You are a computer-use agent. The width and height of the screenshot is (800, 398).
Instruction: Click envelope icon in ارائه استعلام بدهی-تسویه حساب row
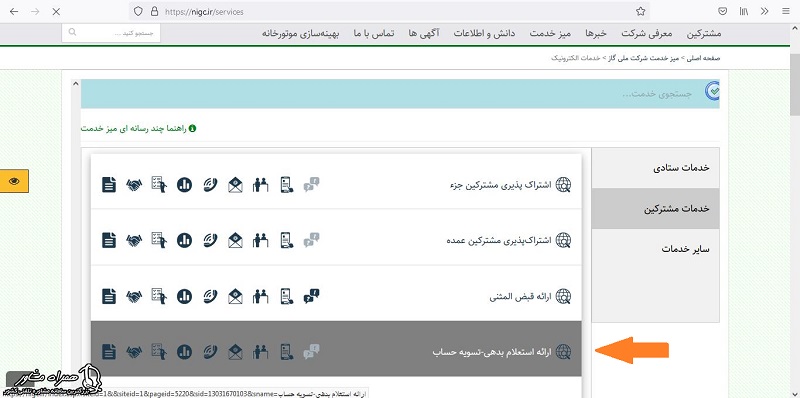235,352
